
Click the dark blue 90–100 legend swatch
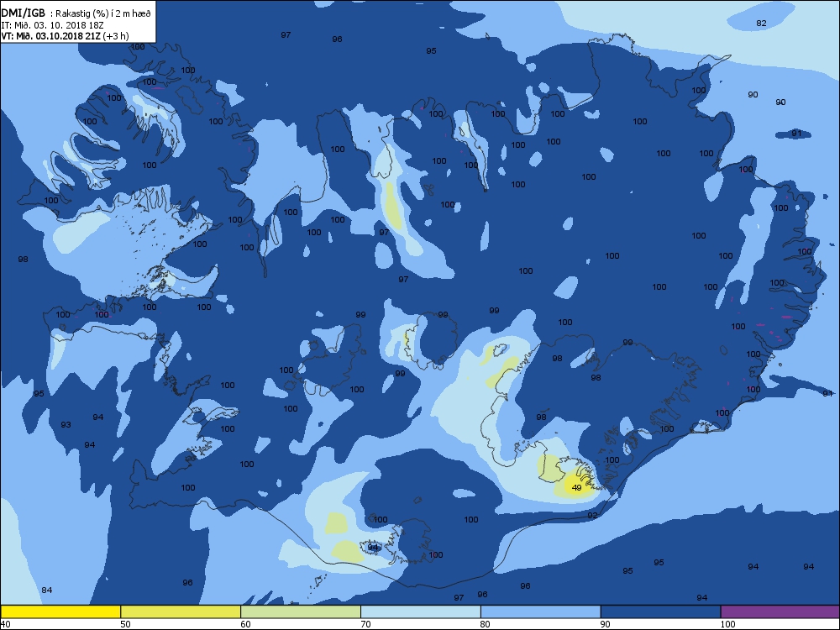(x=660, y=612)
